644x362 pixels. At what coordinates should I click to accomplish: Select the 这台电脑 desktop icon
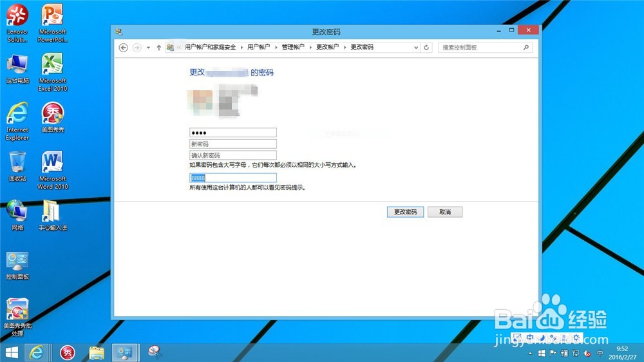tap(17, 69)
